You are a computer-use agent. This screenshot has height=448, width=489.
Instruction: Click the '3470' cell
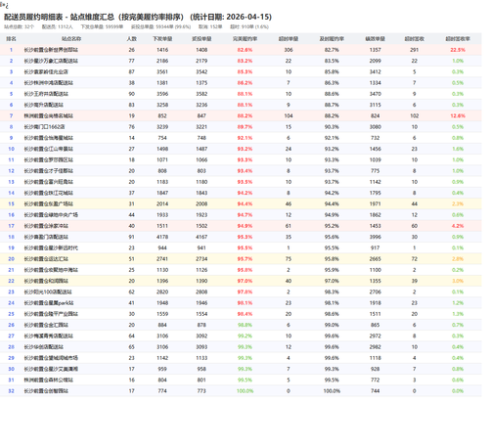tap(376, 94)
